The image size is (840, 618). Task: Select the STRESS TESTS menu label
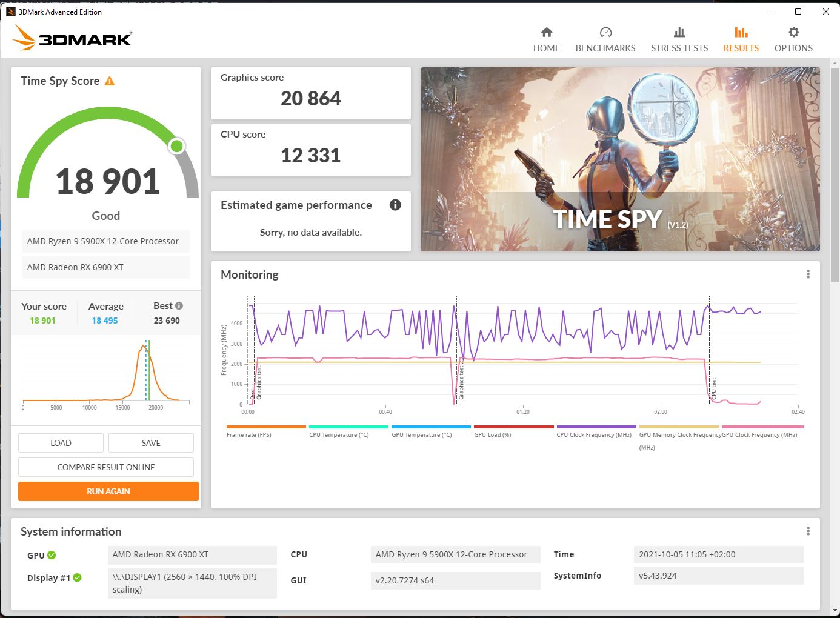pyautogui.click(x=679, y=48)
